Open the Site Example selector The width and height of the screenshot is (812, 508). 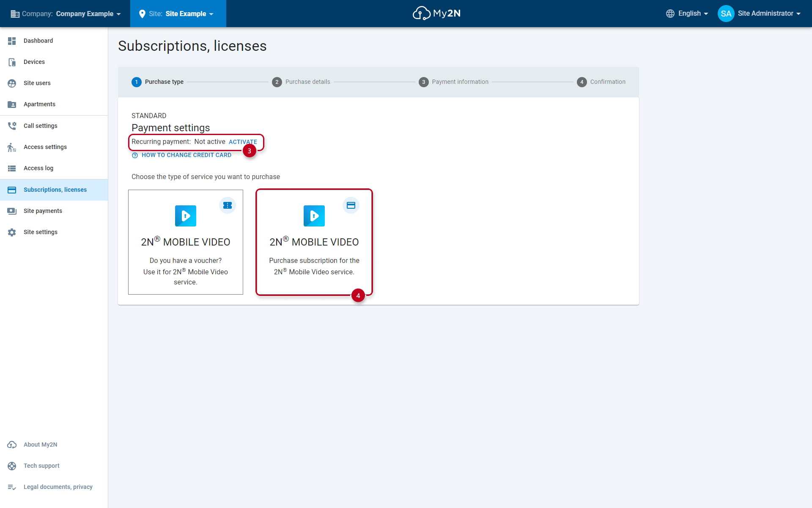point(178,14)
